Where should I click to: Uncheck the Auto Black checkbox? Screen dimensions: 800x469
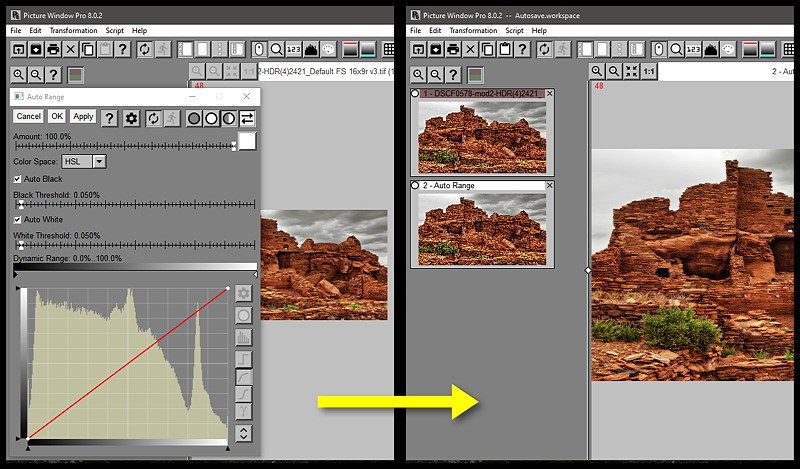click(18, 178)
